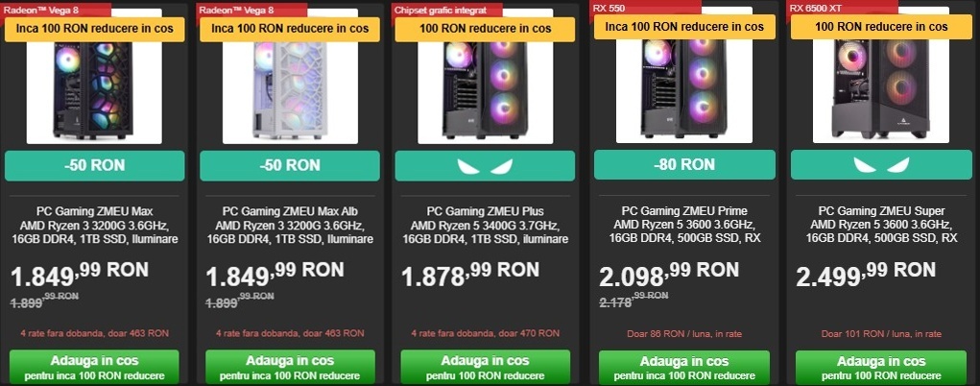The height and width of the screenshot is (386, 980).
Task: Click yellow banner above ZMEU Prime
Action: pos(684,27)
